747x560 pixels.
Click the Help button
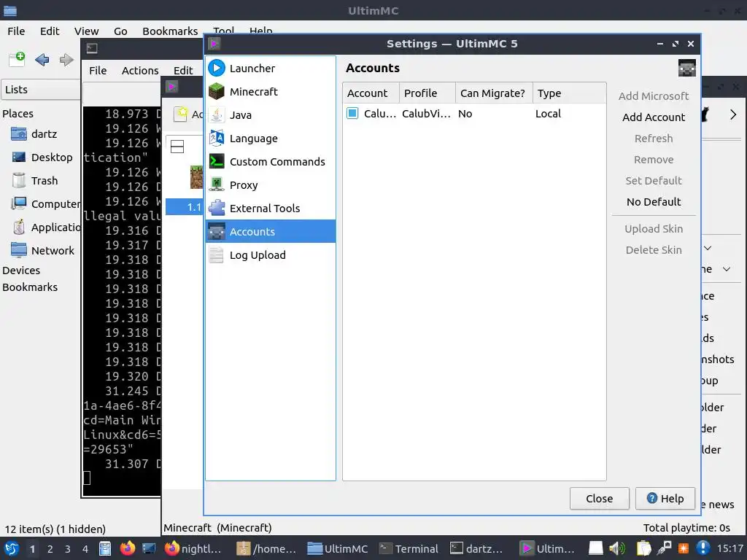point(665,499)
